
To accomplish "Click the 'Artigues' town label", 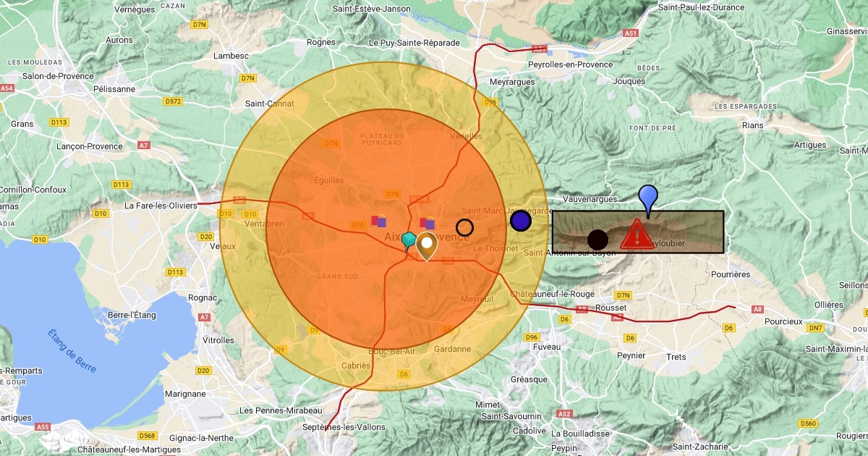I will pos(810,145).
